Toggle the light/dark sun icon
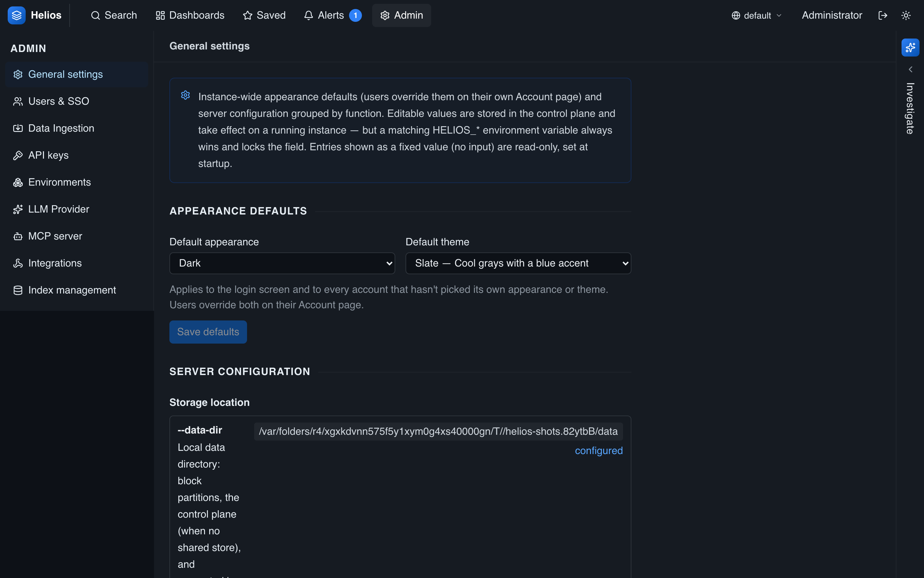This screenshot has height=578, width=924. (906, 15)
